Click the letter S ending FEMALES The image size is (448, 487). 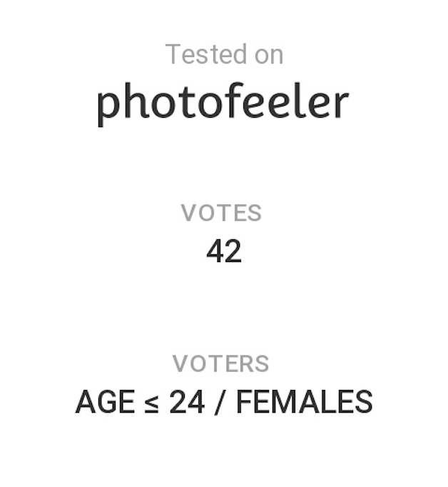[363, 402]
